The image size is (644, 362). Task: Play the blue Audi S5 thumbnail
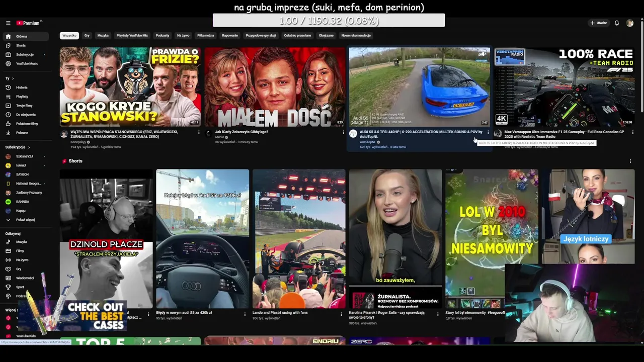[420, 86]
